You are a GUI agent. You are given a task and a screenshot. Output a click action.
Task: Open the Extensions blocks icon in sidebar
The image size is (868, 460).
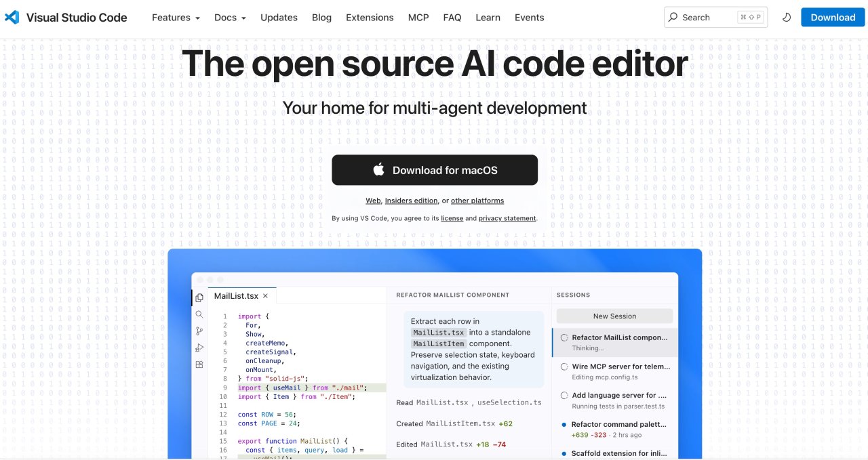click(x=199, y=364)
